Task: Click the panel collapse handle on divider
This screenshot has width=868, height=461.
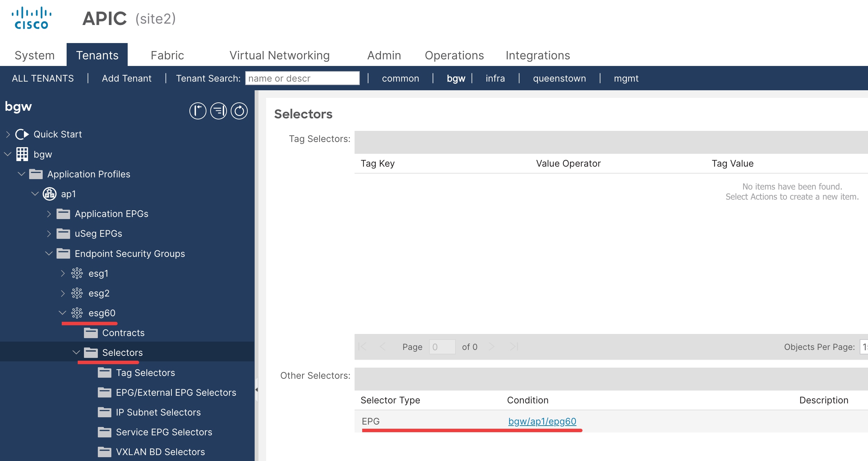Action: tap(256, 389)
